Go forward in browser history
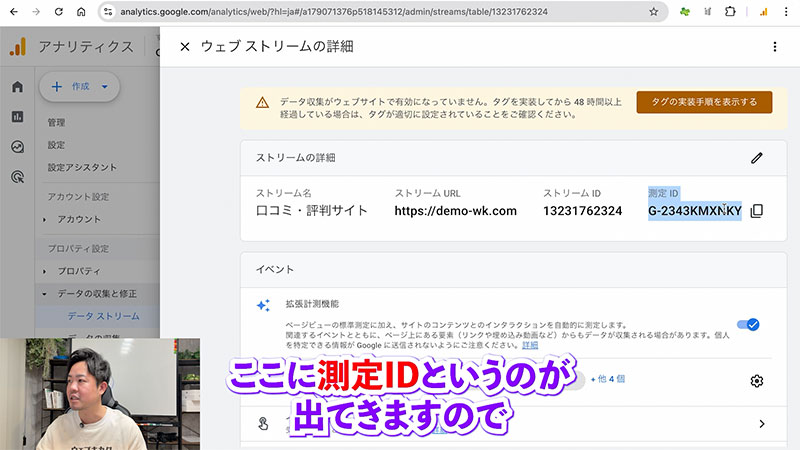800x450 pixels. [x=36, y=12]
